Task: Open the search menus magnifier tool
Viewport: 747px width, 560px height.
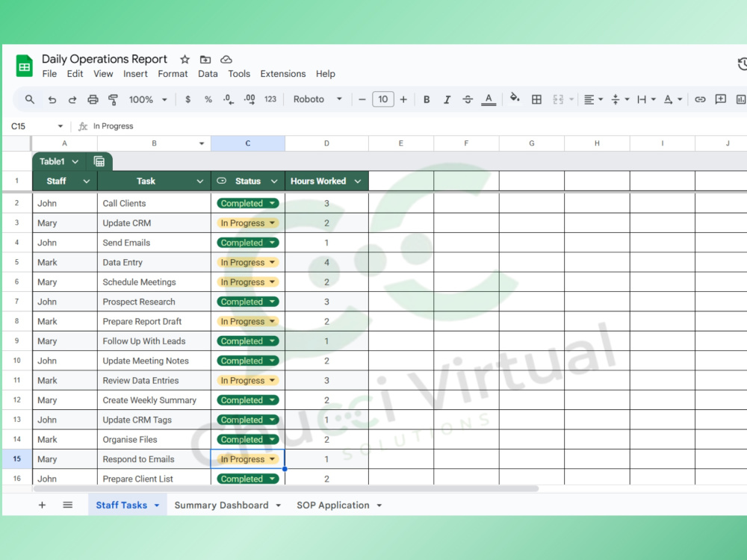Action: tap(30, 99)
